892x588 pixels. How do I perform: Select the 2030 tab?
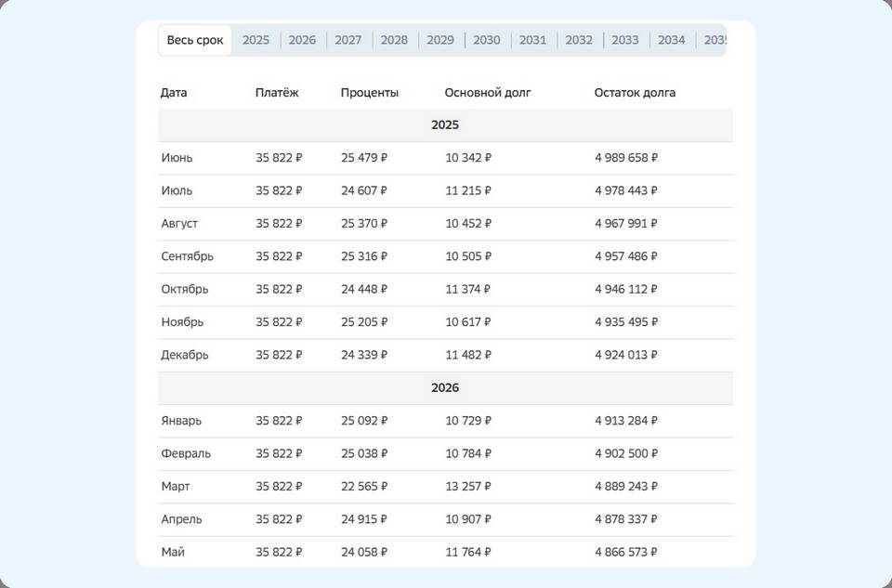(x=487, y=40)
